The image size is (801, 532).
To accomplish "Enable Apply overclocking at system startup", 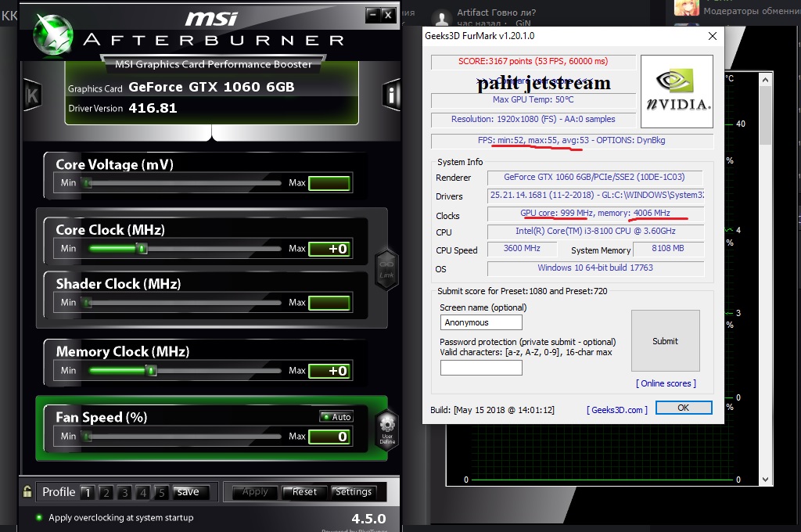I will [x=39, y=517].
